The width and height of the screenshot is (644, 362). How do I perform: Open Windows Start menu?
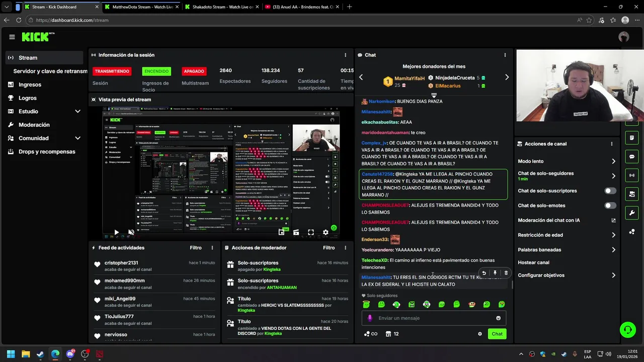[11, 354]
